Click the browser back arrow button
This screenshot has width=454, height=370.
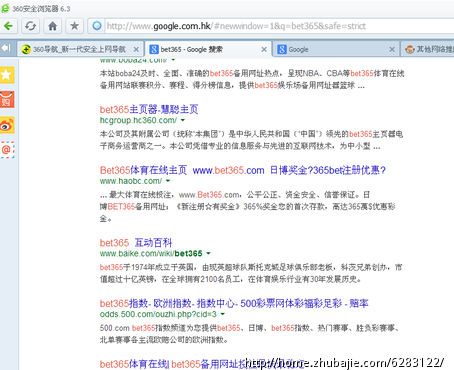[8, 26]
